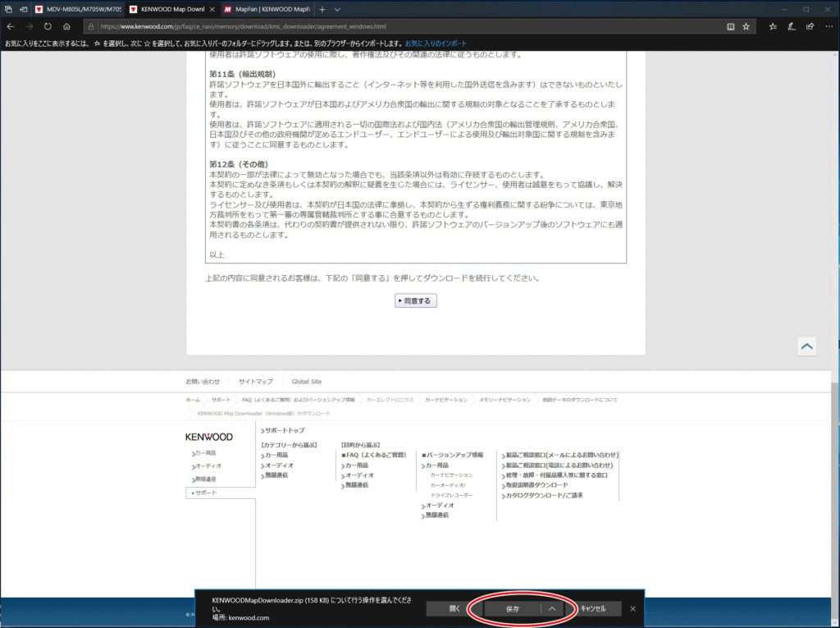Image resolution: width=840 pixels, height=628 pixels.
Task: Open 地図データのダウンロードについて breadcrumb
Action: coord(580,400)
